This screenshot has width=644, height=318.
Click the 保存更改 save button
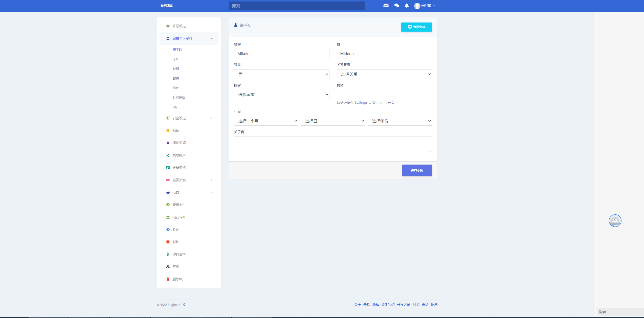[417, 170]
